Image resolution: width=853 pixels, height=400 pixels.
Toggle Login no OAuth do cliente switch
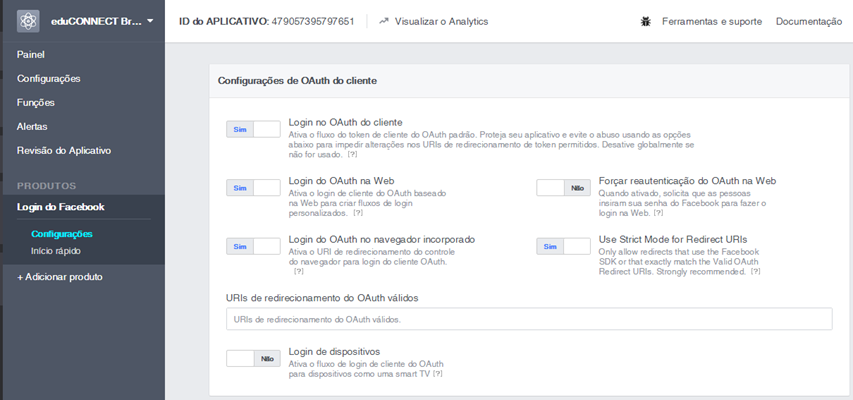pos(254,130)
